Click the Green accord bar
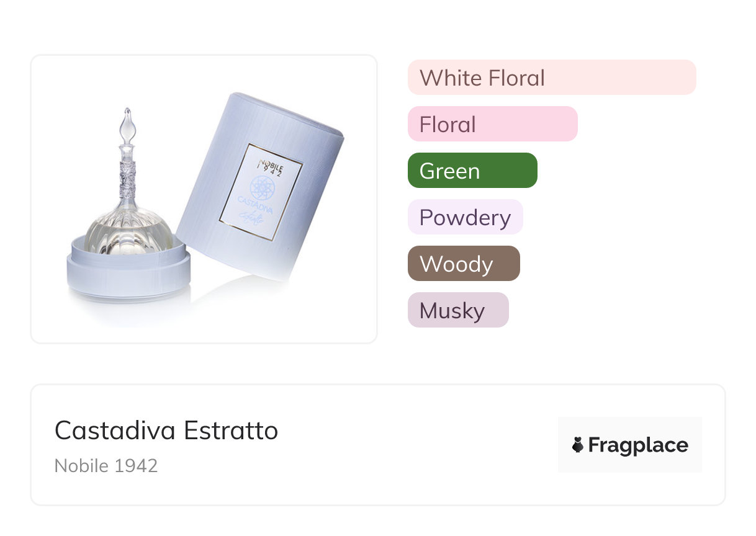This screenshot has height=536, width=756. click(x=472, y=171)
